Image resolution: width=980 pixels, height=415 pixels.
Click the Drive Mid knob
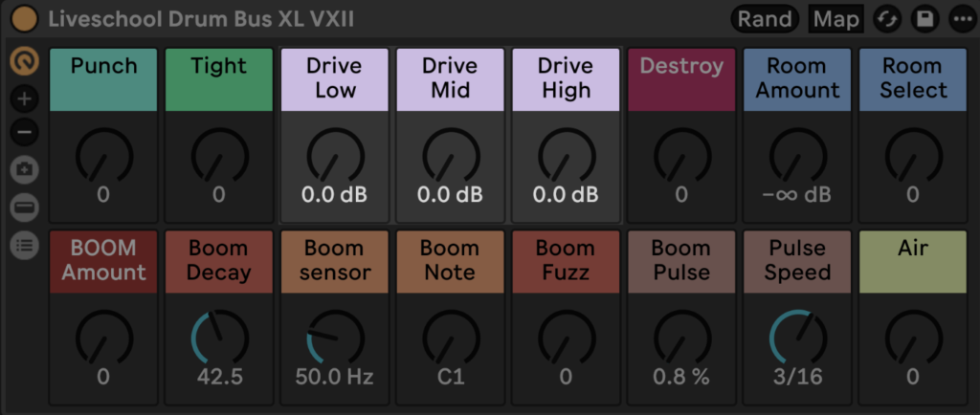click(x=451, y=156)
